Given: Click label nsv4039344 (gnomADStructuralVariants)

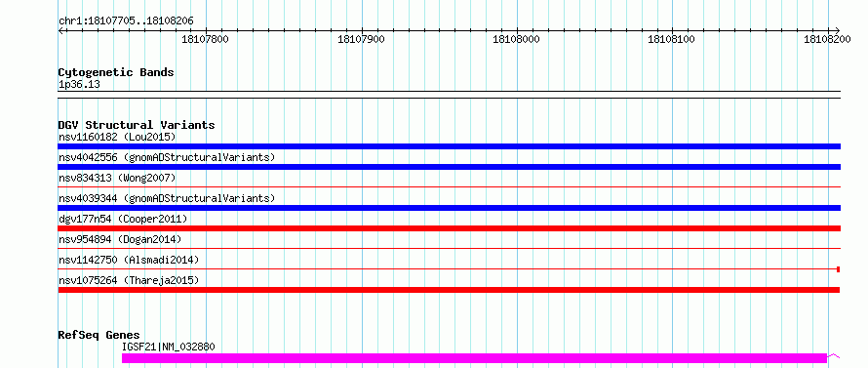Looking at the screenshot, I should click(167, 198).
